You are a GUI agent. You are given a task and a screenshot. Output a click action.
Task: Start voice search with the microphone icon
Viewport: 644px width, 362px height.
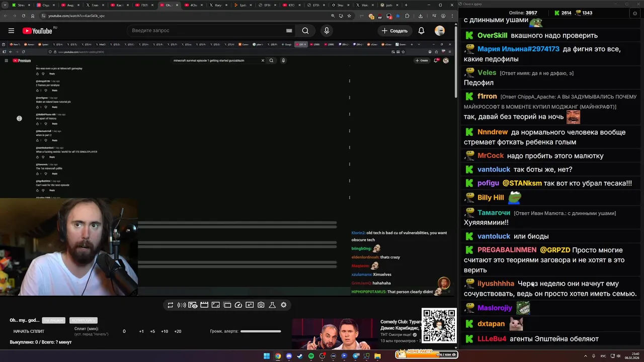[327, 31]
